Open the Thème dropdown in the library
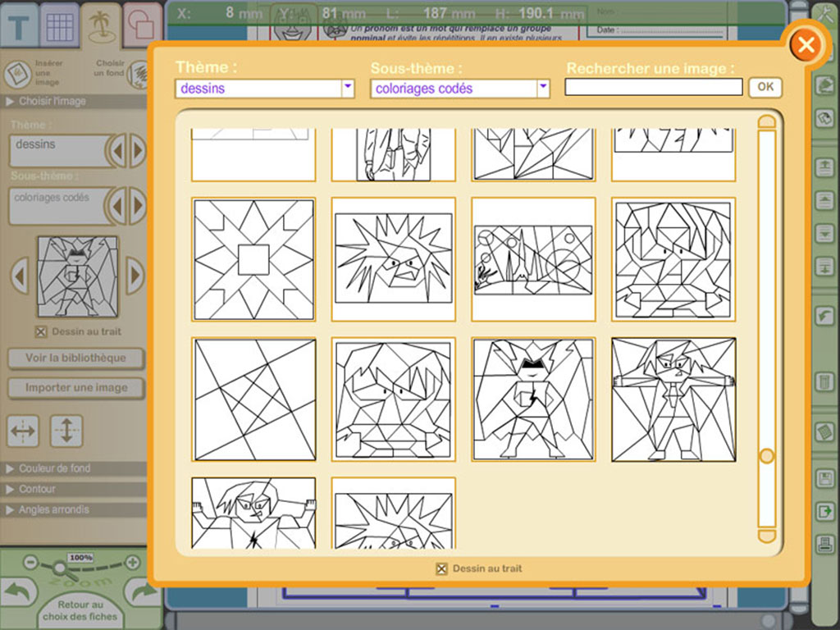The height and width of the screenshot is (630, 840). click(347, 88)
